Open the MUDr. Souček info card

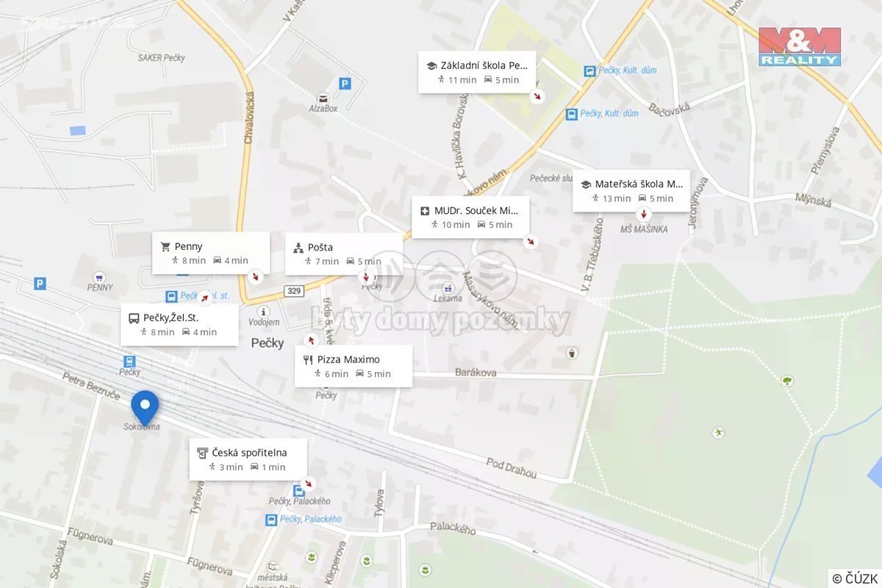(470, 218)
